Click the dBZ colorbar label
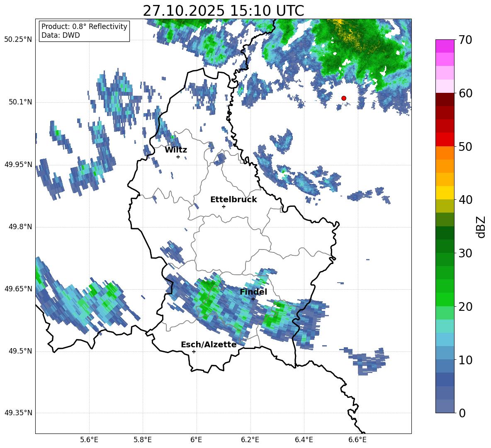Image resolution: width=491 pixels, height=448 pixels. (x=481, y=227)
